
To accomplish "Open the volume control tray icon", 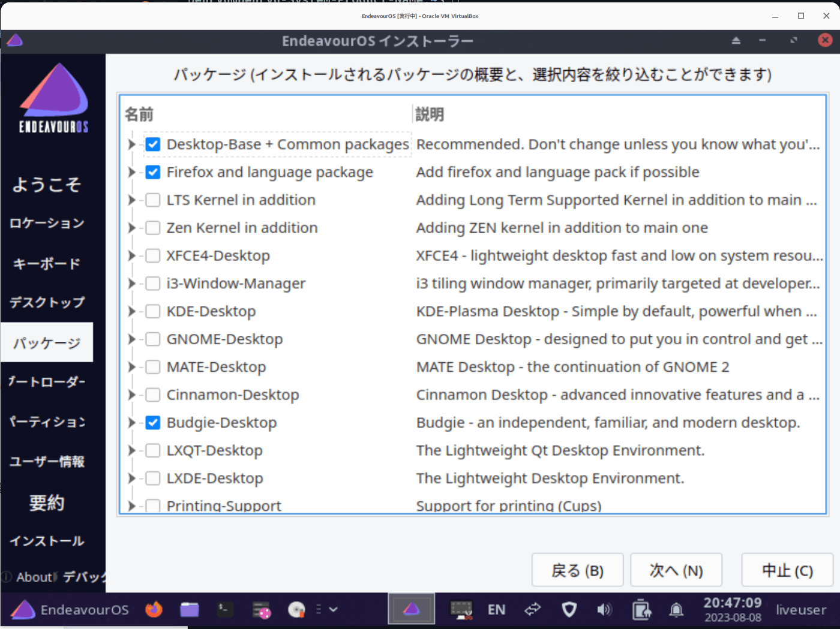I will (x=604, y=610).
